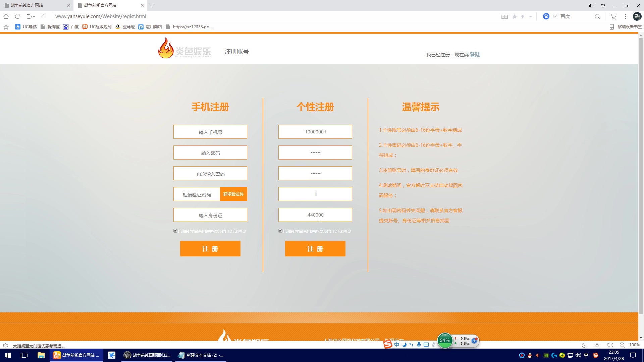644x362 pixels.
Task: Open a new browser tab
Action: [152, 5]
